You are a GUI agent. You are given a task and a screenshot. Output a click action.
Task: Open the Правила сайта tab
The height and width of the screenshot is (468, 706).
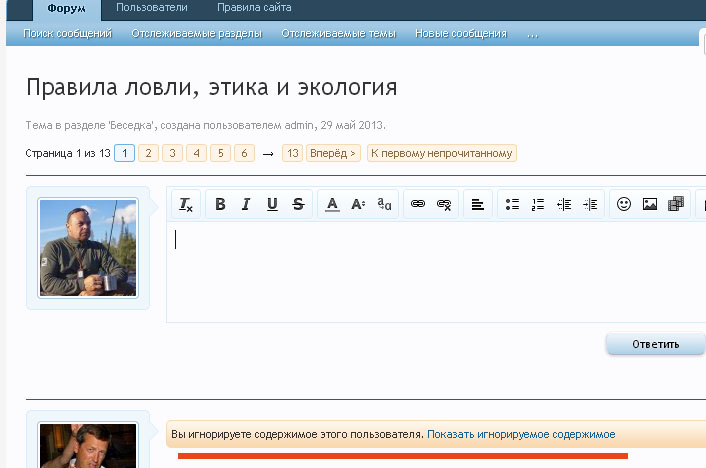click(x=254, y=8)
